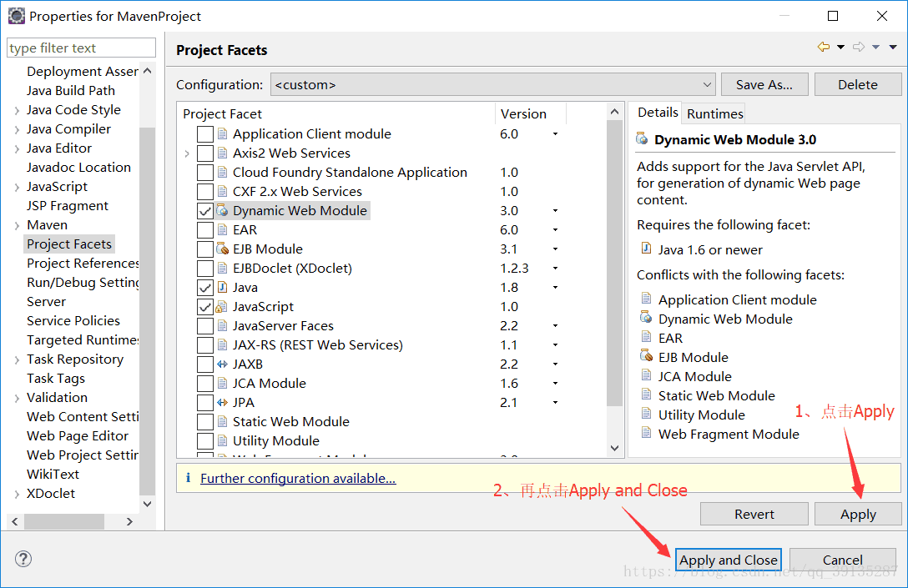Image resolution: width=908 pixels, height=588 pixels.
Task: Click the Delete configuration button
Action: pyautogui.click(x=858, y=84)
